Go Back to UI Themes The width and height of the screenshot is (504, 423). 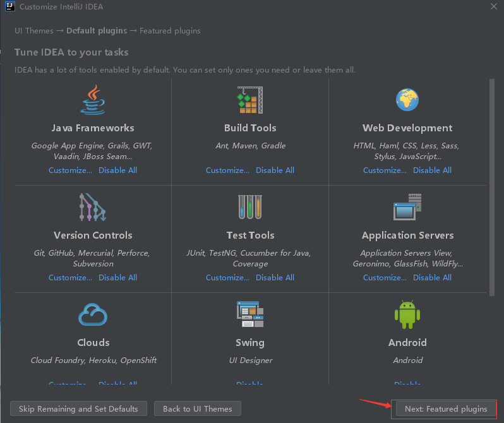click(197, 409)
